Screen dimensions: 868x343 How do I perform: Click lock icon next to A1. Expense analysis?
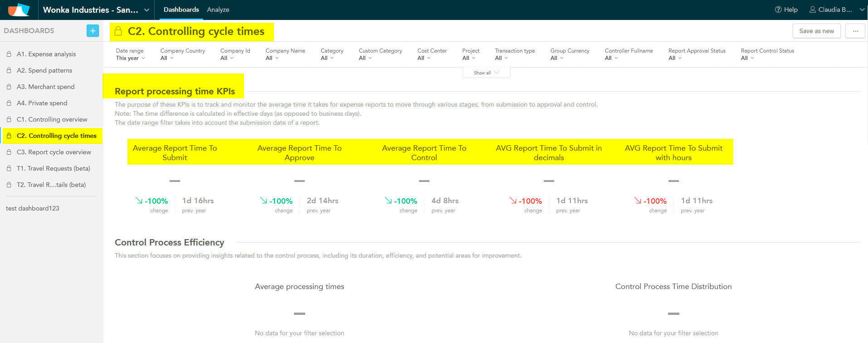9,54
